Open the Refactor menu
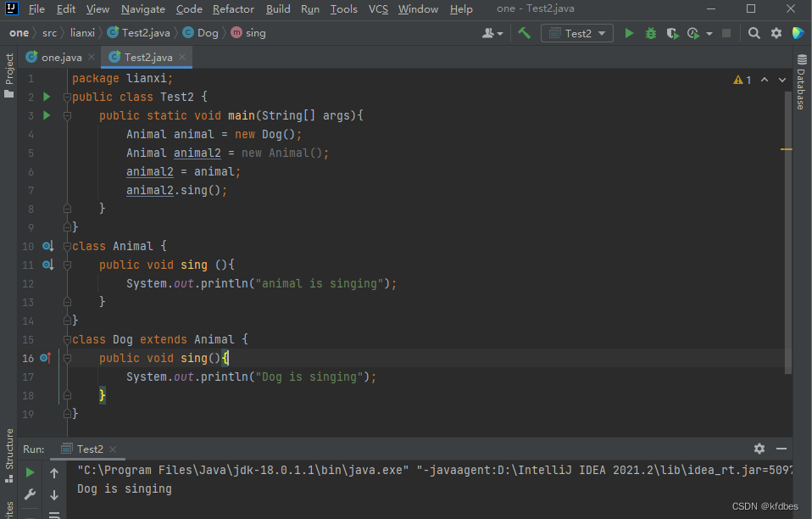The width and height of the screenshot is (812, 519). [x=233, y=9]
